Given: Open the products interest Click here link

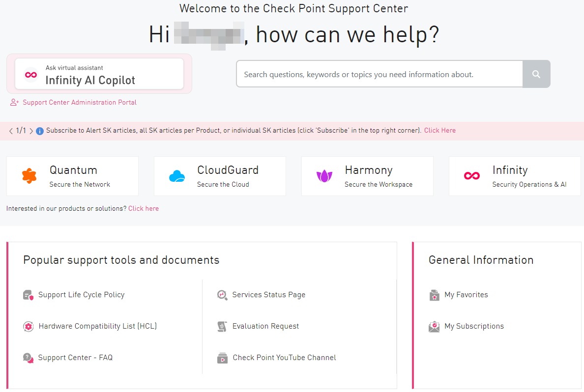Looking at the screenshot, I should [143, 208].
